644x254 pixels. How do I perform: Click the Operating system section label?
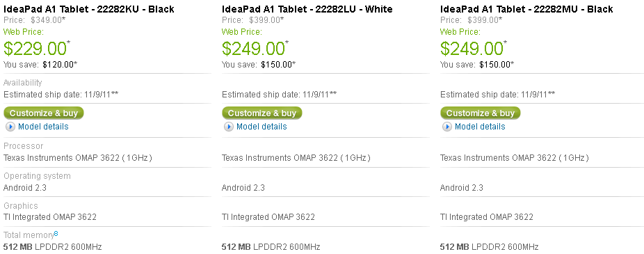tap(37, 176)
